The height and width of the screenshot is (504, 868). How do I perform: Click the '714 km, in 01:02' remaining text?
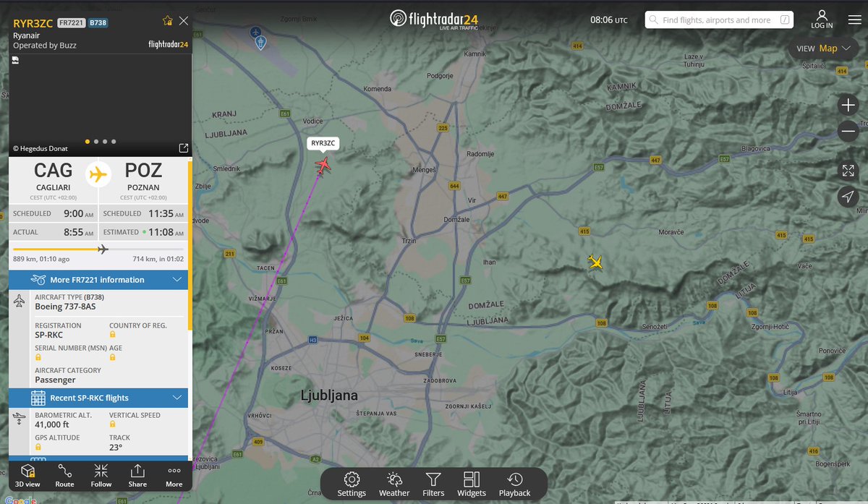(x=158, y=259)
